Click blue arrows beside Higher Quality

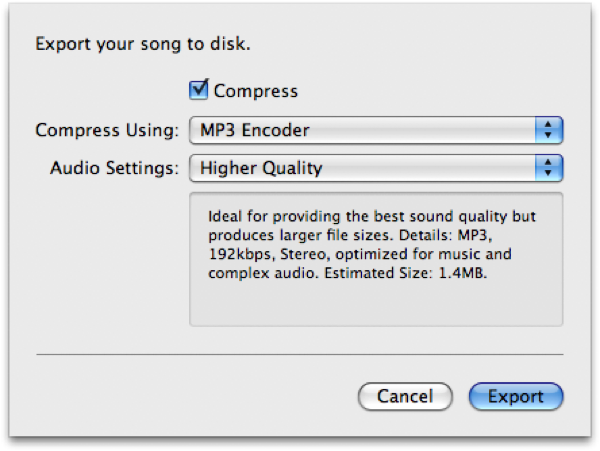[549, 168]
